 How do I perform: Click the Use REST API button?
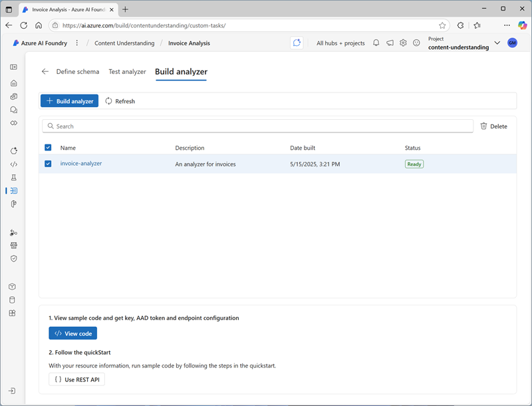pos(76,379)
